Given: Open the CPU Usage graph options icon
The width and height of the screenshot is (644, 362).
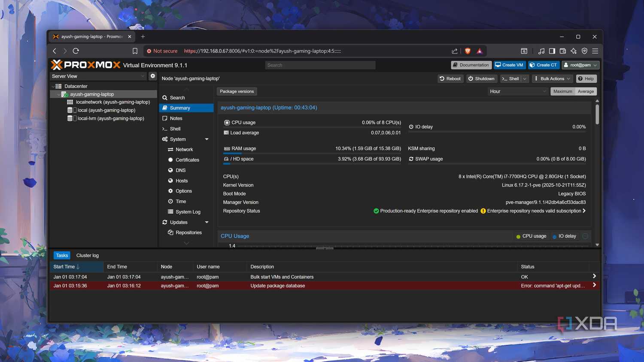Looking at the screenshot, I should pyautogui.click(x=585, y=236).
